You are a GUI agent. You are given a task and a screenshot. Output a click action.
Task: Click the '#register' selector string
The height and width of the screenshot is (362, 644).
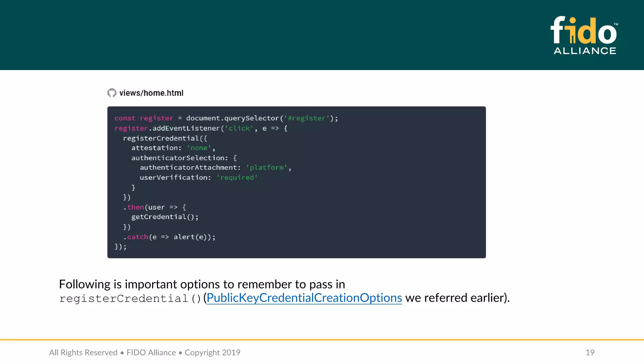[x=307, y=118]
